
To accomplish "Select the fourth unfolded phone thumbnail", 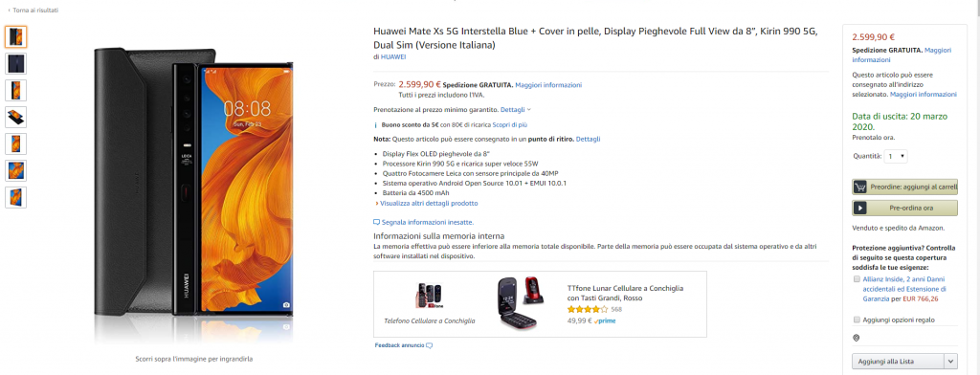I will pyautogui.click(x=15, y=117).
